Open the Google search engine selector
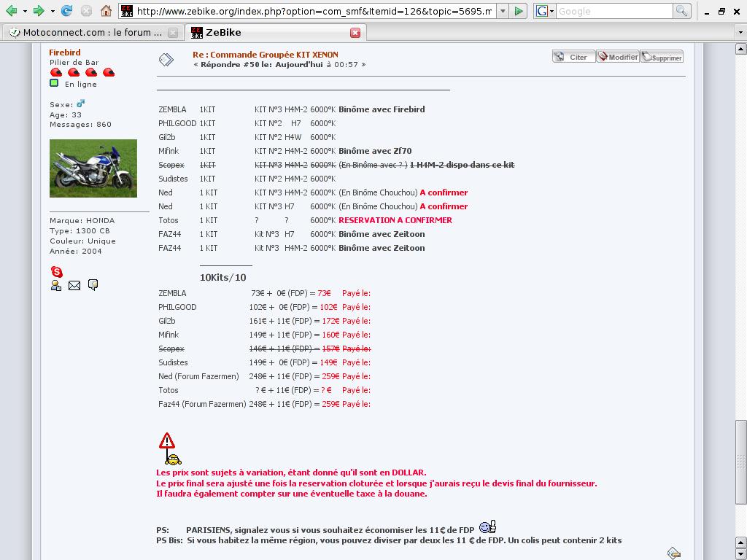747x560 pixels. coord(545,11)
